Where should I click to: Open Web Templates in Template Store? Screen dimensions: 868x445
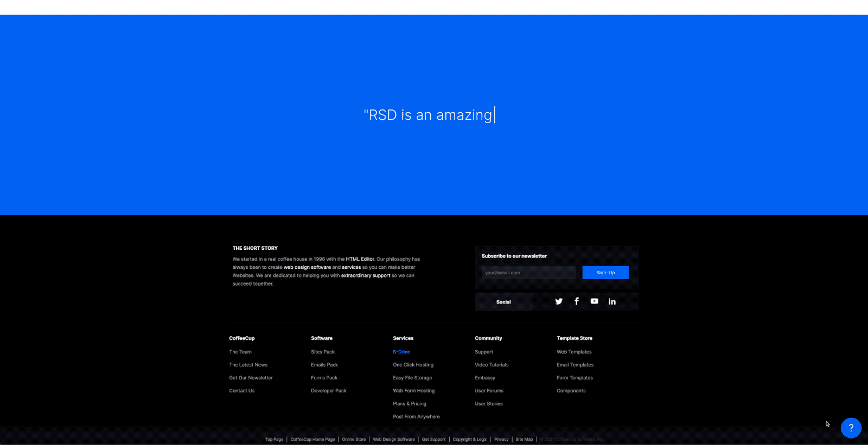(x=574, y=352)
